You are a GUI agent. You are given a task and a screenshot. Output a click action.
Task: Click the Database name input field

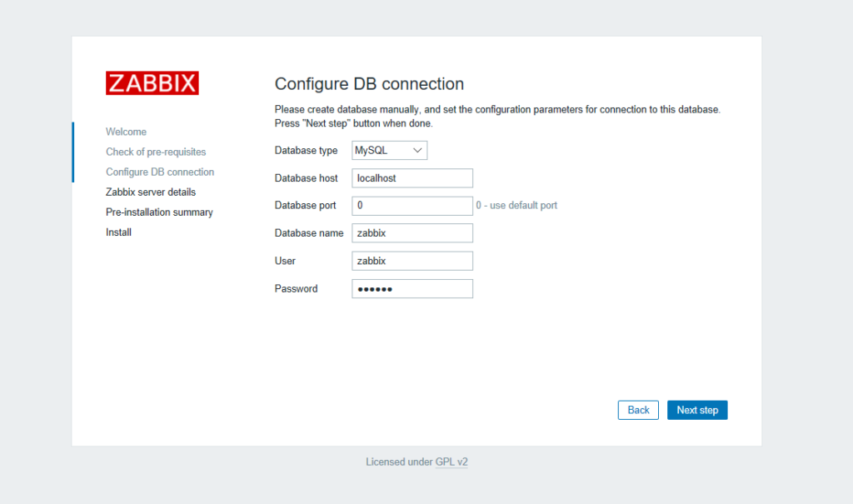click(412, 233)
